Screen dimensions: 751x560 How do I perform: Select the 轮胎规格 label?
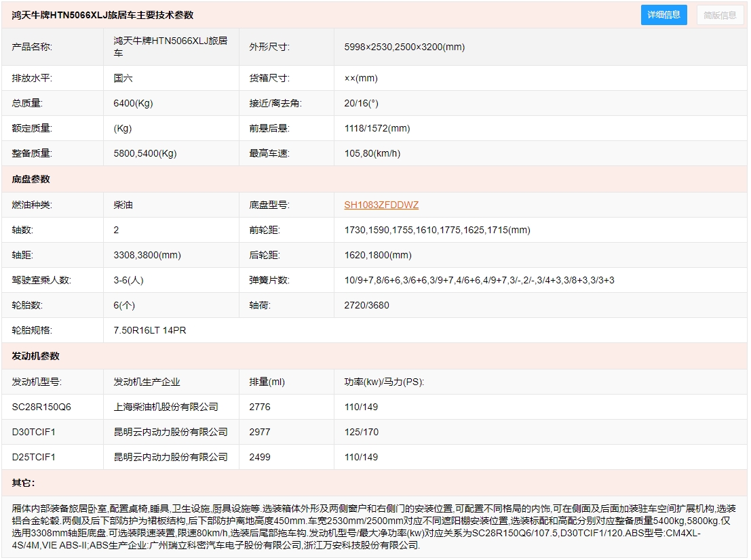tap(32, 331)
